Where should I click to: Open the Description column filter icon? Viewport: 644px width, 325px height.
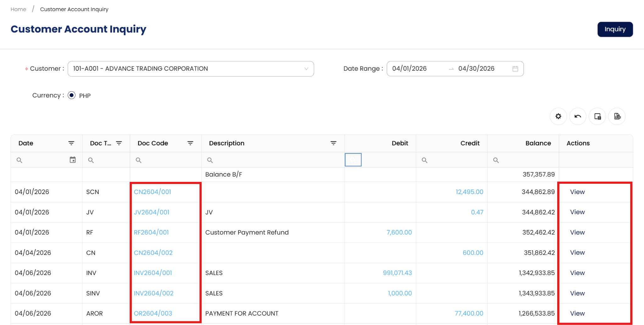(333, 143)
